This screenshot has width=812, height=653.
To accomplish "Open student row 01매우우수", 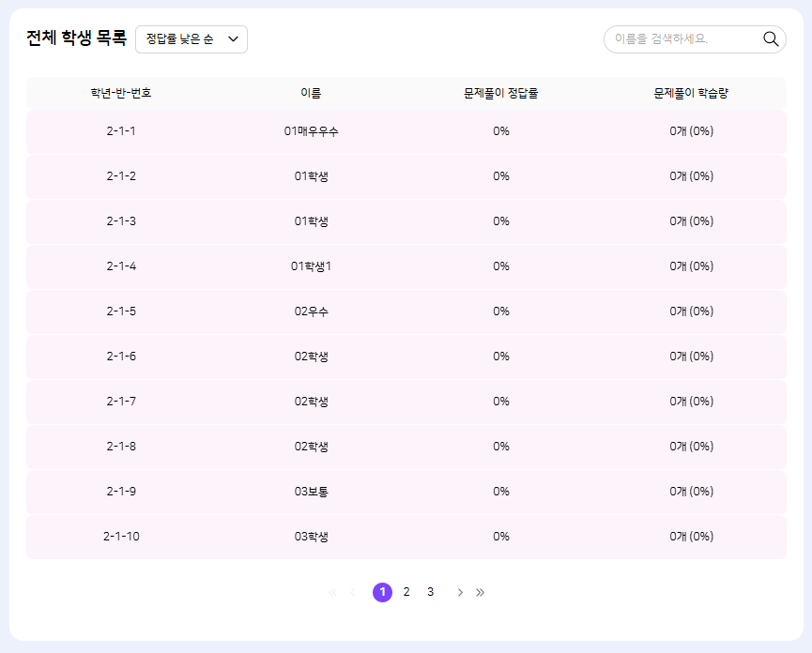I will pos(312,131).
